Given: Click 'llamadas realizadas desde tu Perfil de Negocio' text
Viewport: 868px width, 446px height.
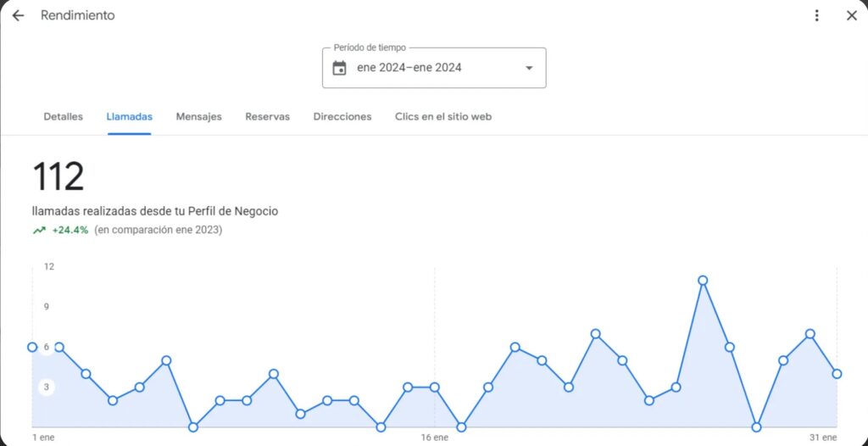Looking at the screenshot, I should coord(155,212).
